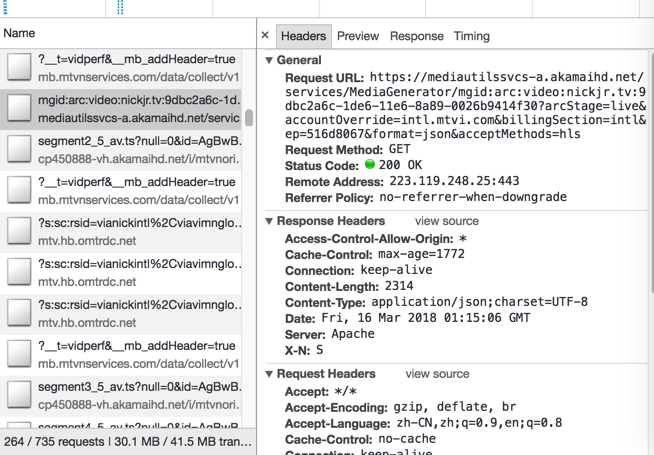Open the Preview tab
This screenshot has width=654, height=455.
tap(358, 36)
